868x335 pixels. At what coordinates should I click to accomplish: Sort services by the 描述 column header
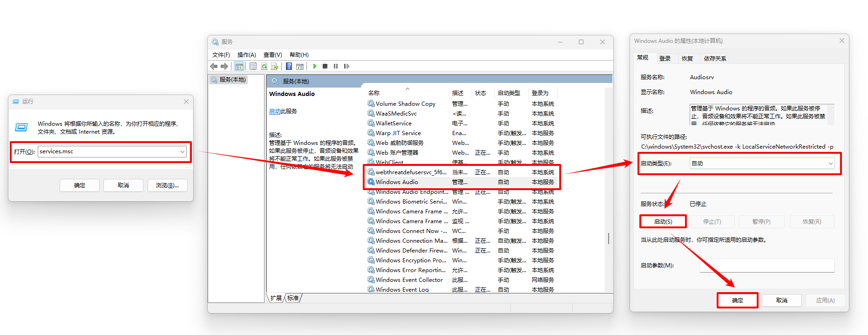tap(461, 93)
